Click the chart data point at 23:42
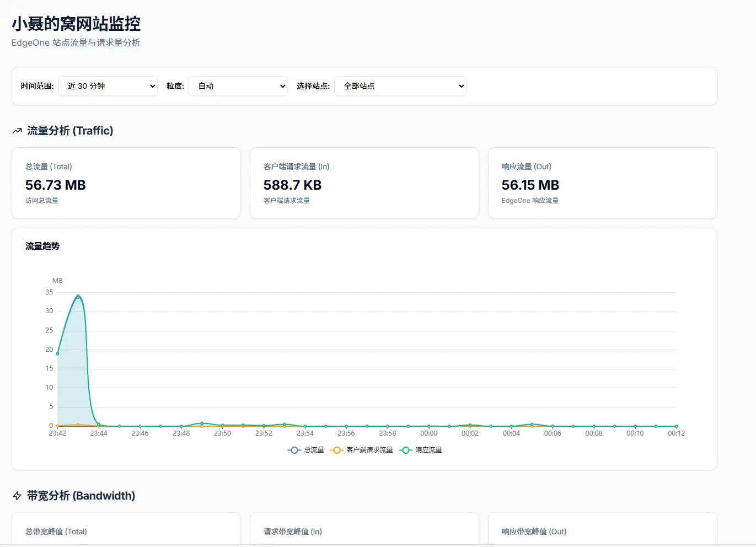 pos(57,353)
